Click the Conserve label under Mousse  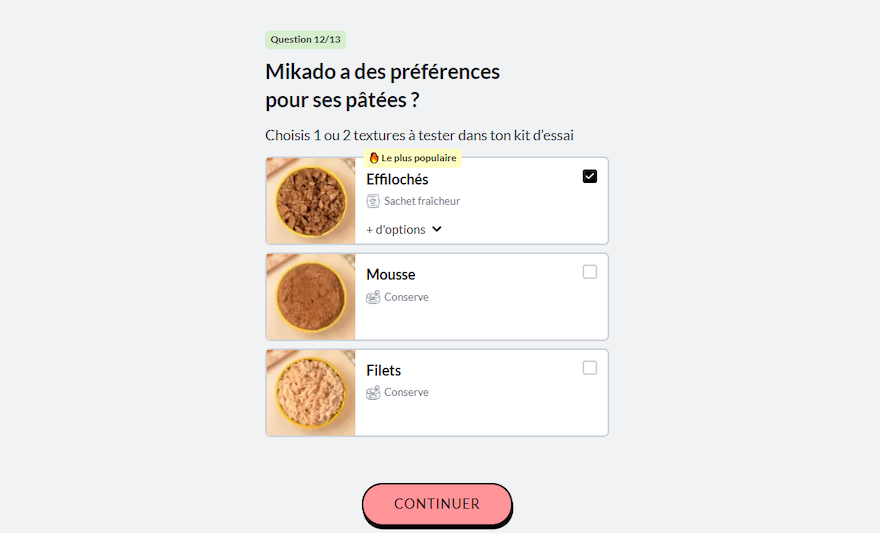coord(406,297)
